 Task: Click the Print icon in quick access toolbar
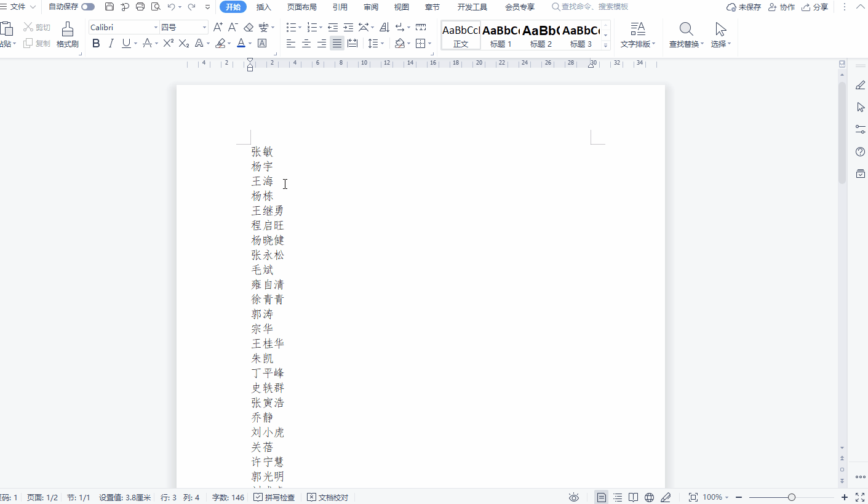[140, 7]
